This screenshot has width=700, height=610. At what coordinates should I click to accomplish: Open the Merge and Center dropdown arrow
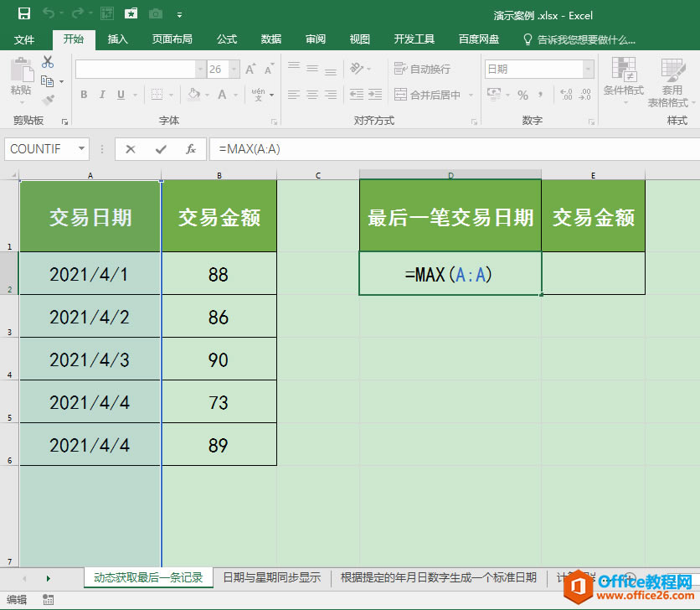(471, 95)
